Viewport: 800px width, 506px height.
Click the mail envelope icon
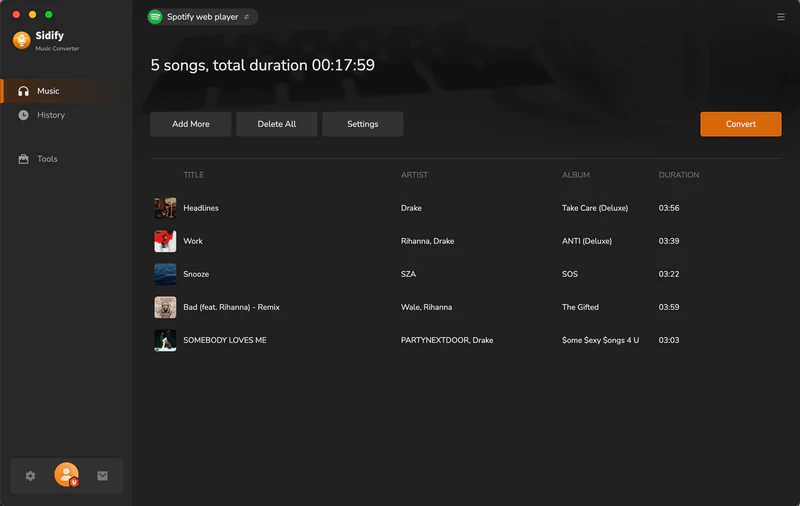point(102,476)
